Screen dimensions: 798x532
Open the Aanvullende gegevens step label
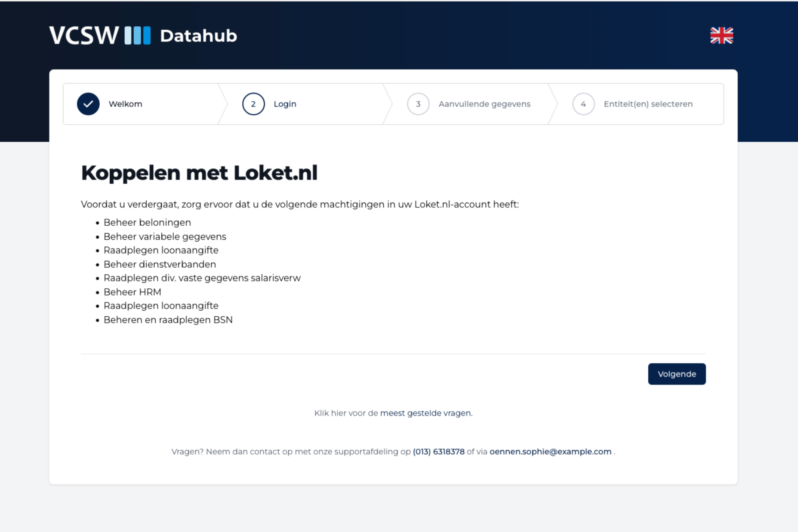pos(485,104)
